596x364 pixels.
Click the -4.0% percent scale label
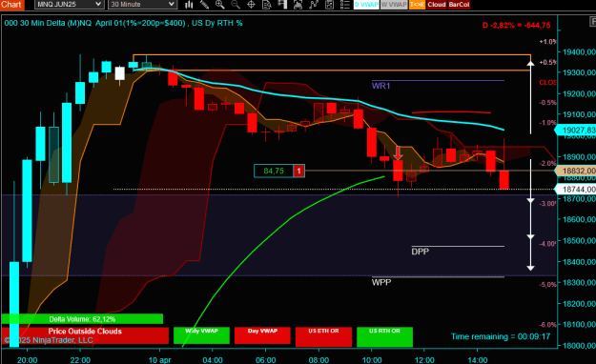pyautogui.click(x=547, y=244)
